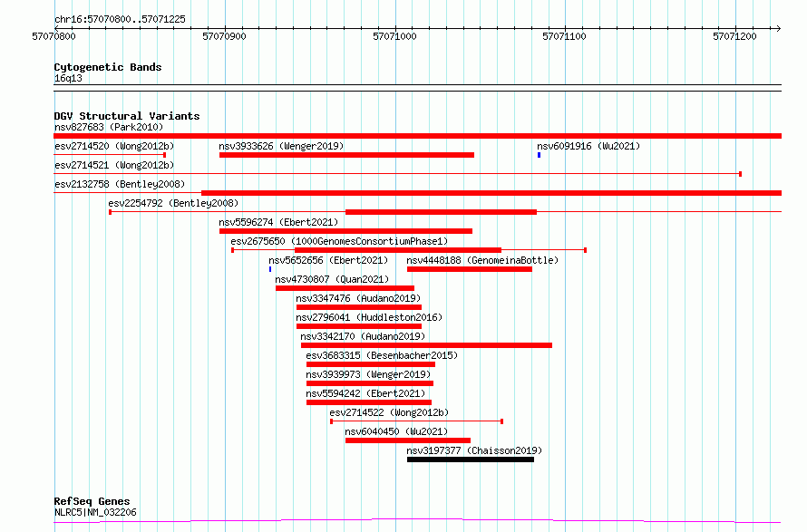
Task: Open the nsv5596274 (Ebert2021) label
Action: (278, 222)
